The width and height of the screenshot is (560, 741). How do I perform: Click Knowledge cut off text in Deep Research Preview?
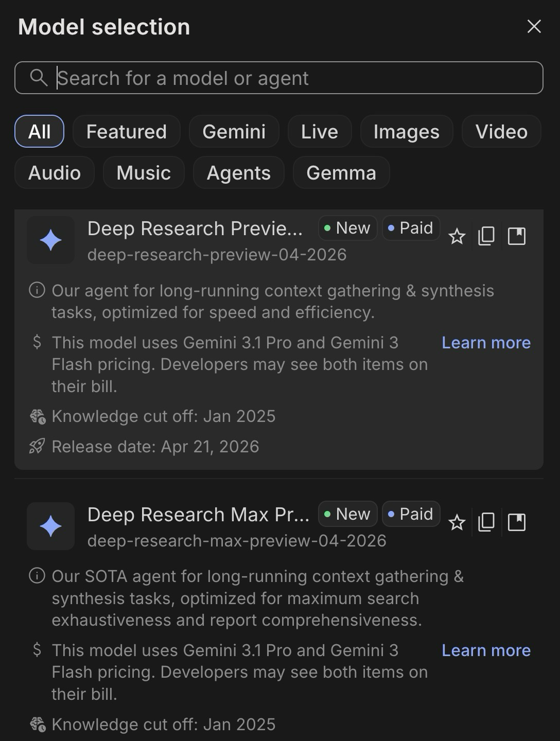click(164, 416)
